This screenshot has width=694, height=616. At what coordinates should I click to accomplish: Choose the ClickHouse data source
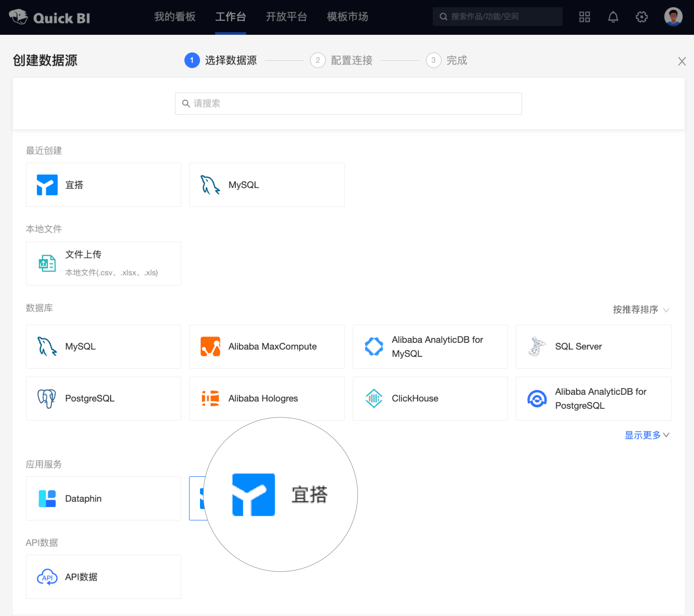pos(430,398)
